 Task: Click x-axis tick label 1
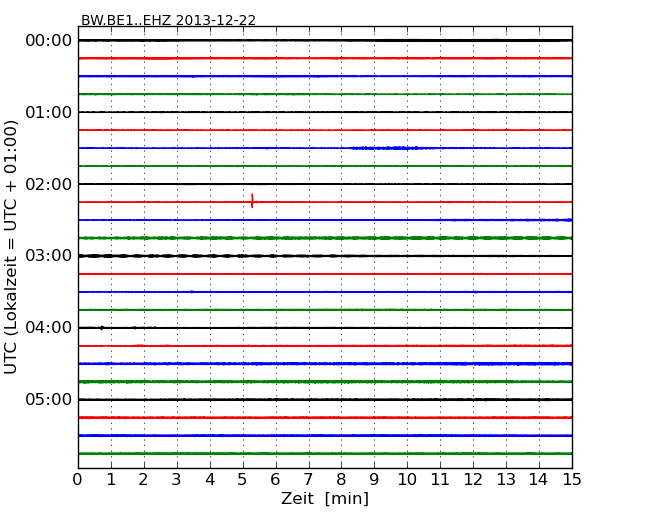pyautogui.click(x=111, y=479)
